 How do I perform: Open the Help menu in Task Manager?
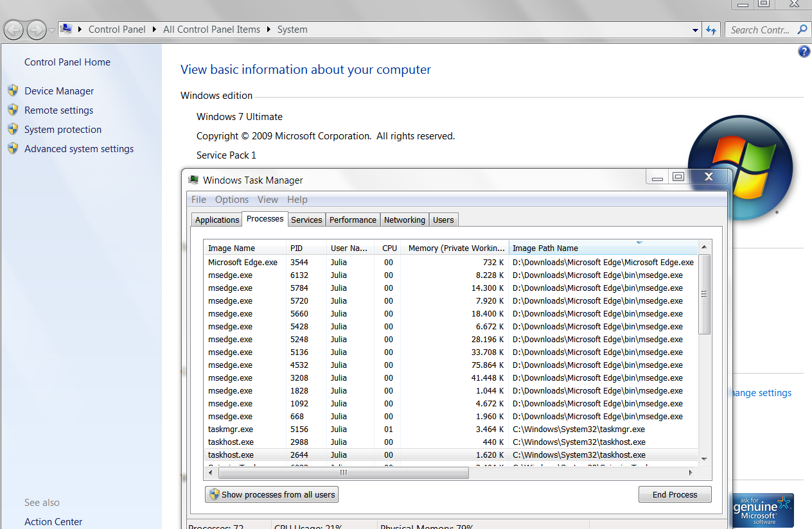pyautogui.click(x=297, y=199)
